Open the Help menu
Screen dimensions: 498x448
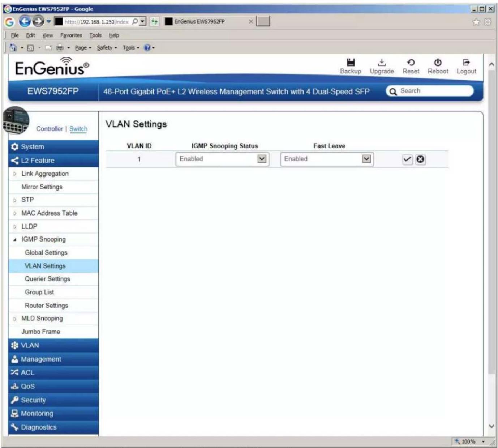pyautogui.click(x=114, y=35)
